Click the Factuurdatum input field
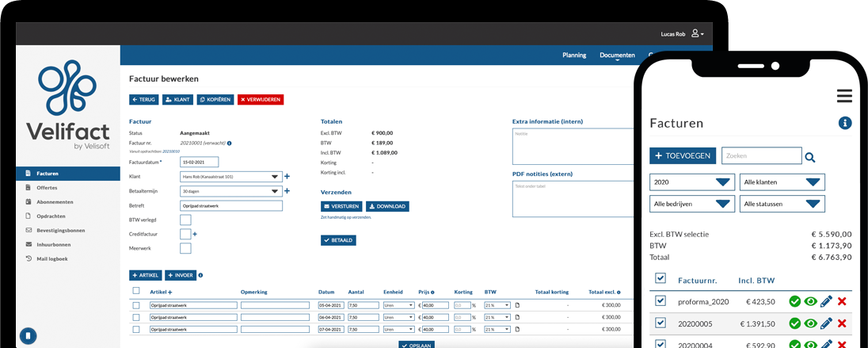Screen dimensions: 868x348 (200, 162)
